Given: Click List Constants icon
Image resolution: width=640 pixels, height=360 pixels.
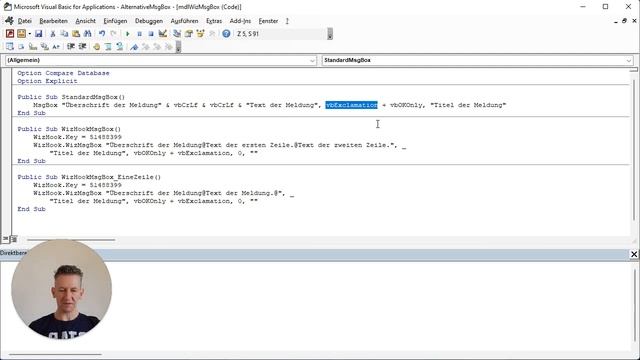Looking at the screenshot, I should click(21, 47).
